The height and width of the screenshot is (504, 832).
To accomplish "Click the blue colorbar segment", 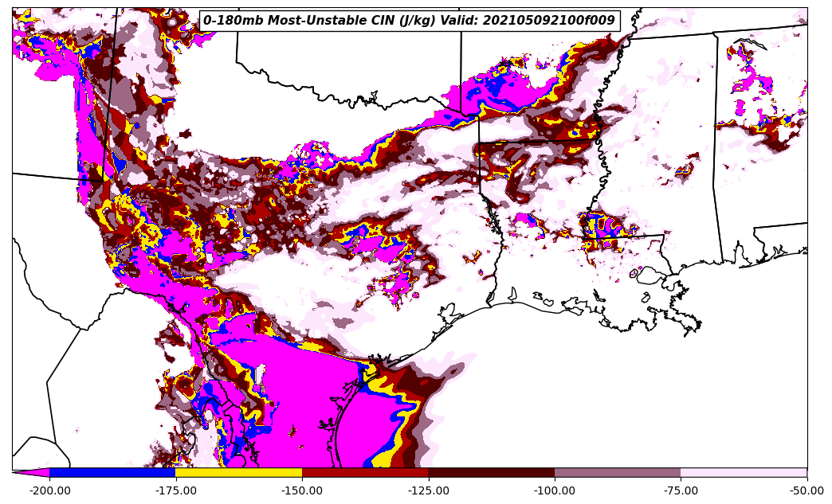I will click(x=112, y=473).
